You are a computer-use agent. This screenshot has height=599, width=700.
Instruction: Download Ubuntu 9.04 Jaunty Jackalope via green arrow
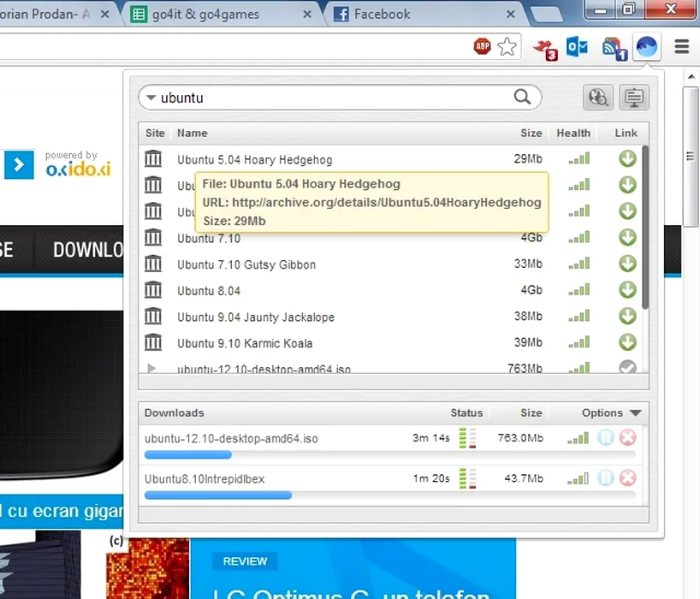point(627,317)
